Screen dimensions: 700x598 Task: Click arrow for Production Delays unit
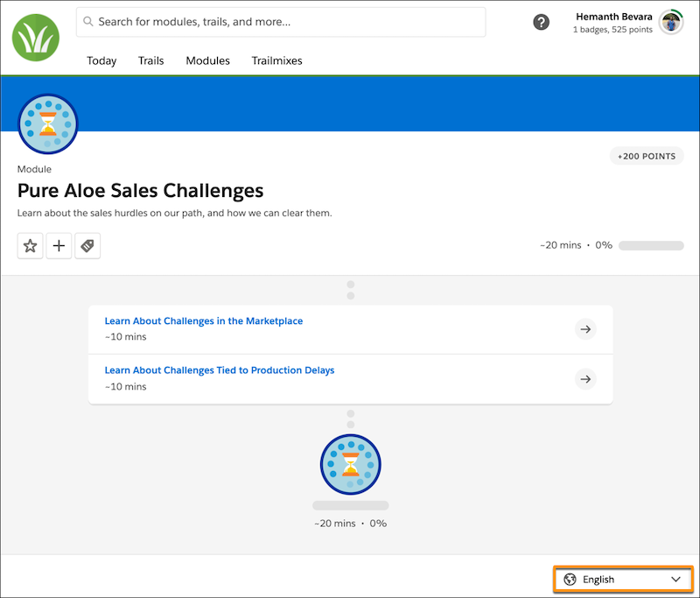[x=585, y=379]
